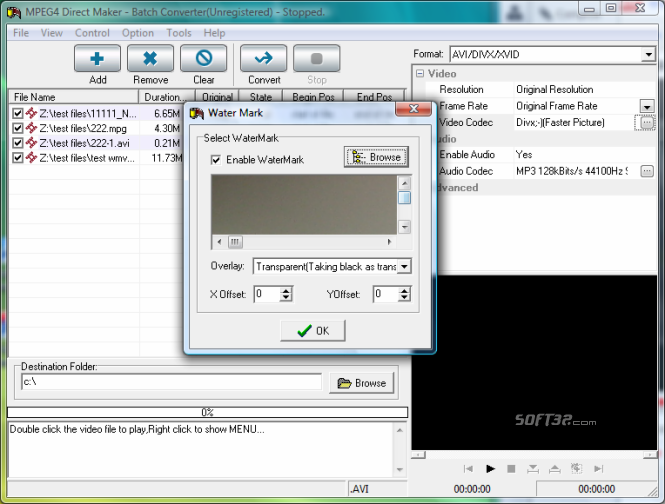
Task: Click the Clear list toolbar button
Action: [204, 59]
